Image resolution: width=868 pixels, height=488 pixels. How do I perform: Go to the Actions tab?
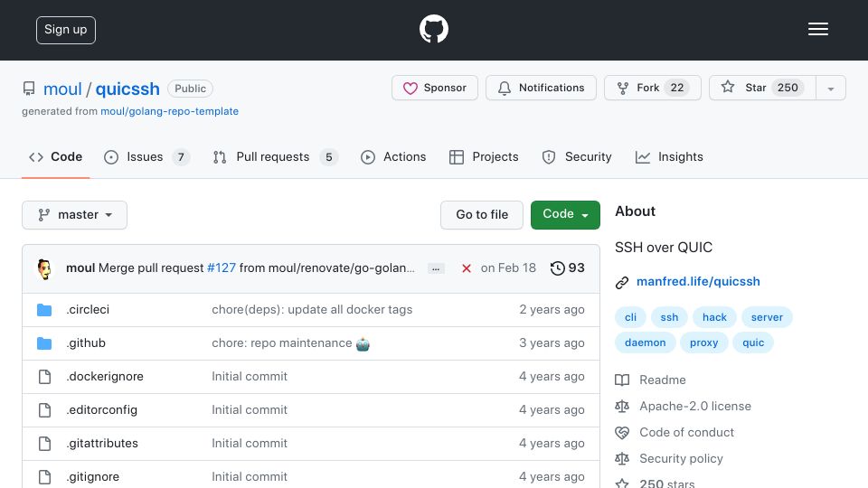[393, 157]
